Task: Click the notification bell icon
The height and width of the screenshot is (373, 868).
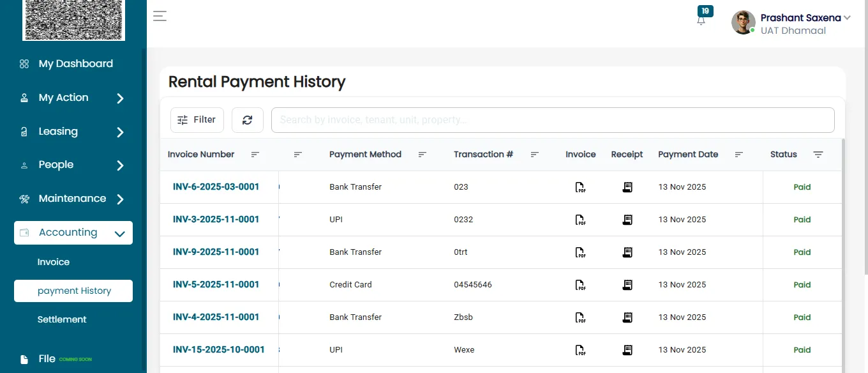Action: tap(701, 20)
